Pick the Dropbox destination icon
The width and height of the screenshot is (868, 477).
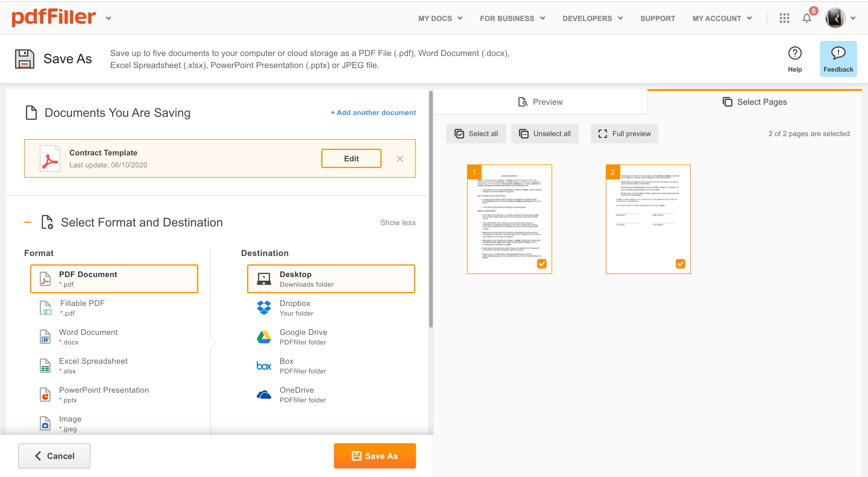click(264, 308)
